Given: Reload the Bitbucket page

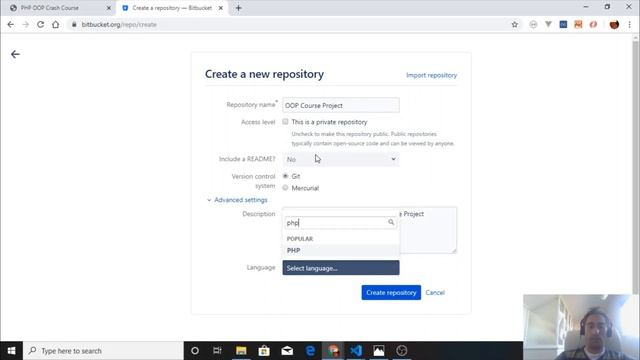Looking at the screenshot, I should tap(40, 24).
